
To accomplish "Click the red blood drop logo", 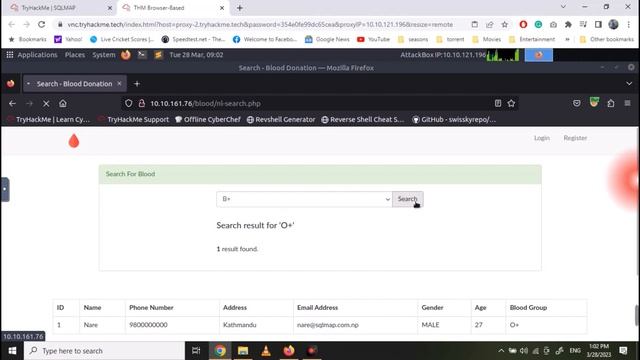I will click(x=74, y=141).
